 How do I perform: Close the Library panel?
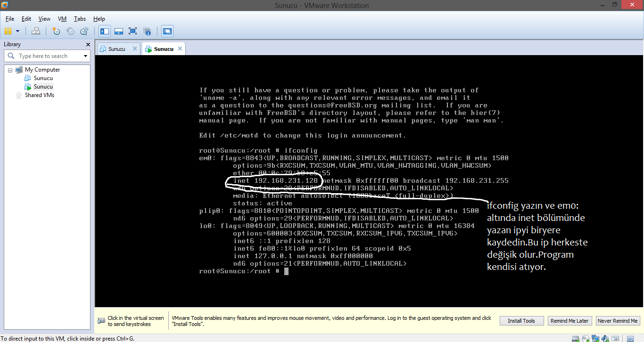(x=88, y=44)
